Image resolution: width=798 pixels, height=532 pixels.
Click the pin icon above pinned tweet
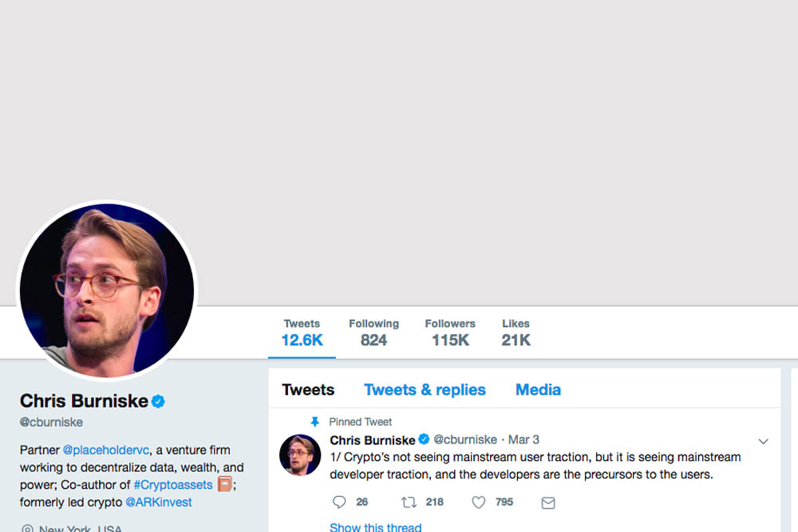click(x=315, y=422)
